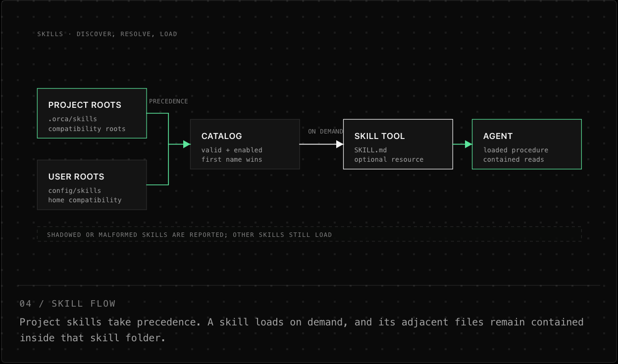Select the "contained reads" line
This screenshot has height=364, width=618.
click(x=514, y=160)
